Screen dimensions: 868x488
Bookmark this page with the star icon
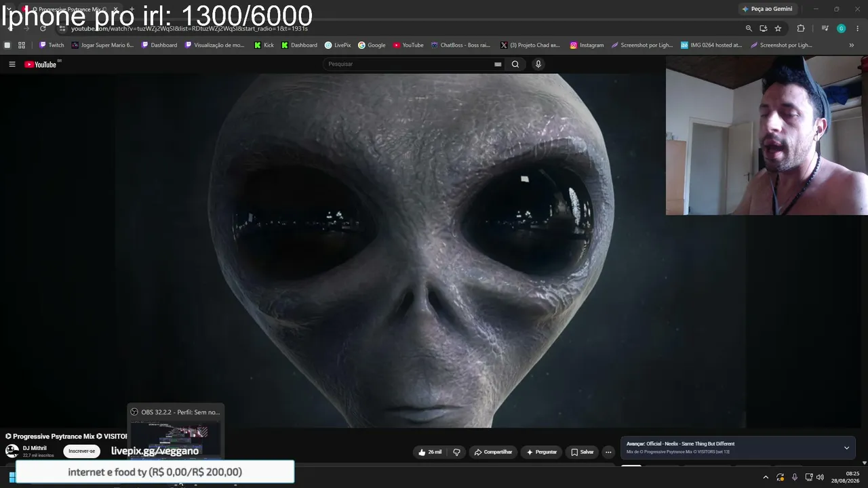778,28
